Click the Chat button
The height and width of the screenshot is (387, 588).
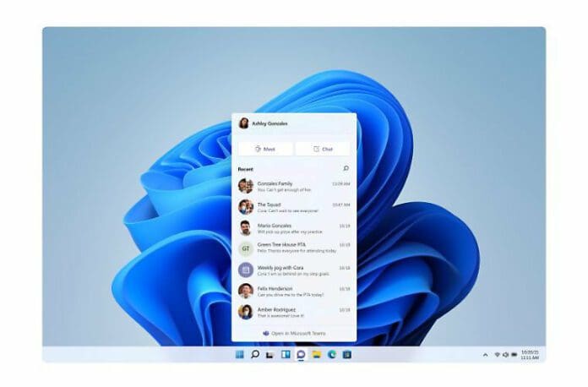pyautogui.click(x=323, y=149)
